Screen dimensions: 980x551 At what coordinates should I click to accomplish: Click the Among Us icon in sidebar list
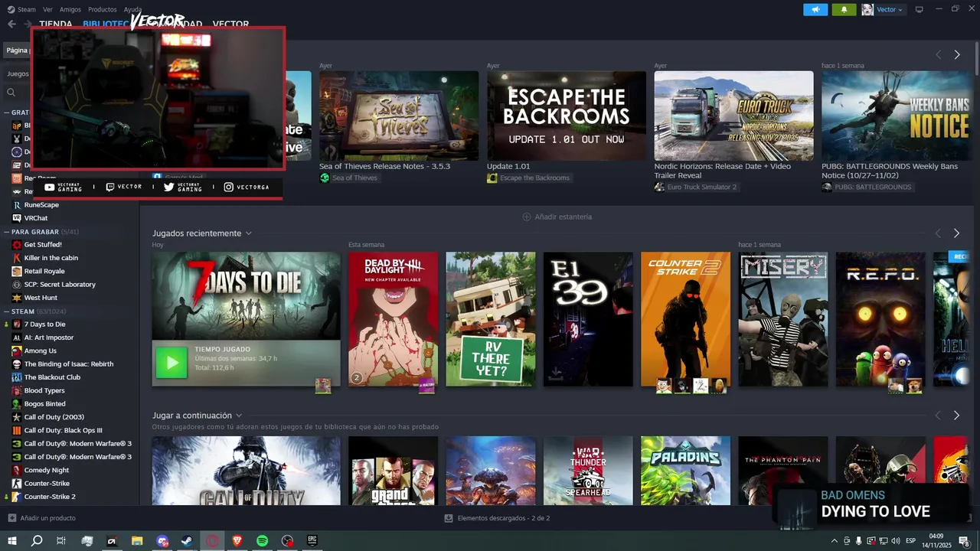[17, 350]
